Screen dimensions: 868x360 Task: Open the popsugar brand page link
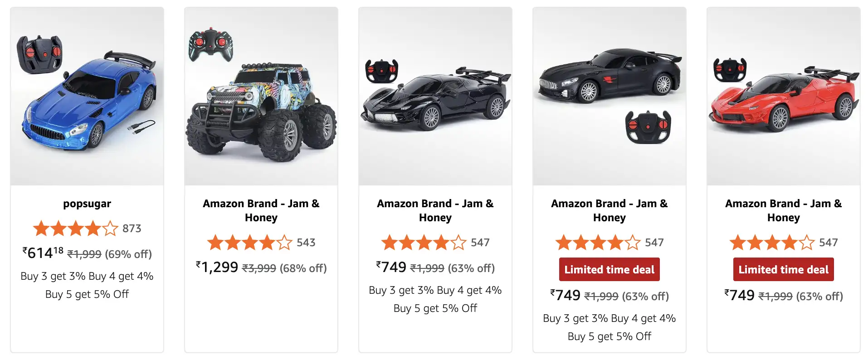87,204
